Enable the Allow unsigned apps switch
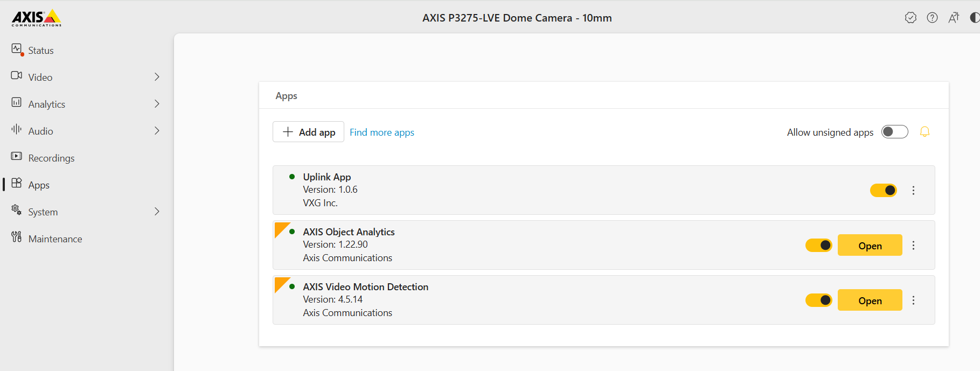This screenshot has width=980, height=371. pyautogui.click(x=894, y=132)
